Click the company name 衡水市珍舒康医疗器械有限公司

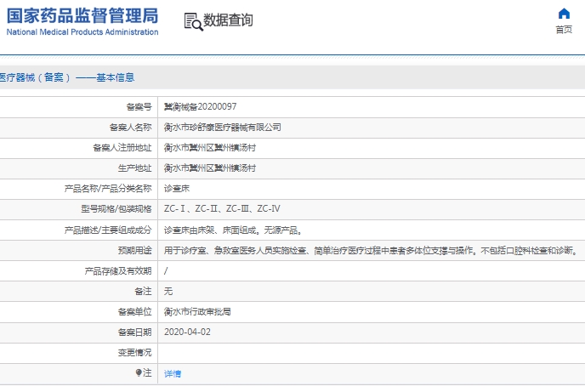[223, 128]
